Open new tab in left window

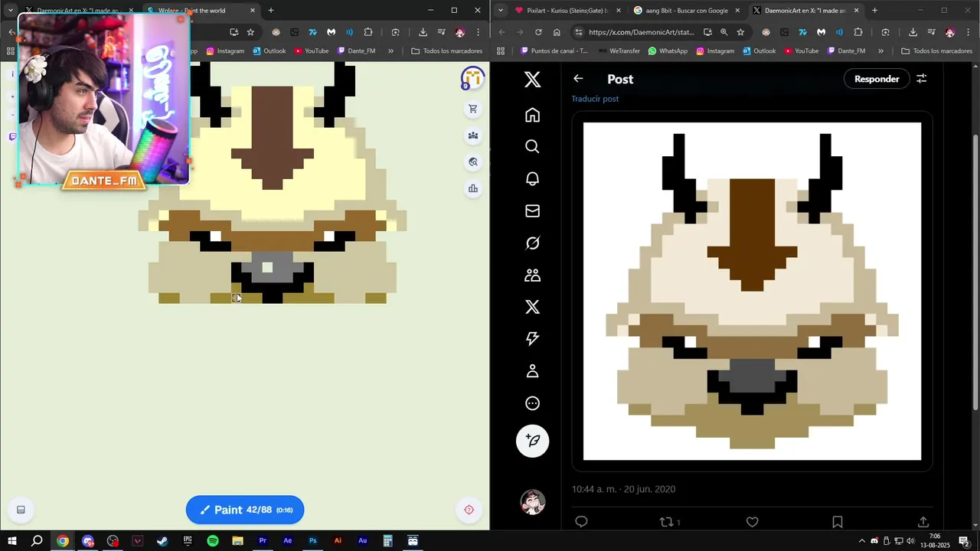point(270,11)
